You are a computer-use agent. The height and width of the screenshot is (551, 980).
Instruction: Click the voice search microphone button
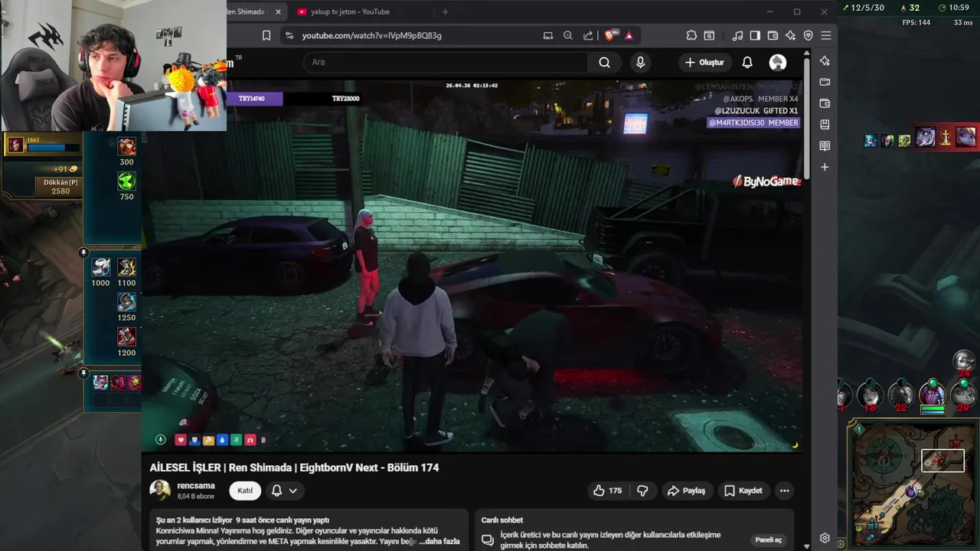tap(641, 62)
